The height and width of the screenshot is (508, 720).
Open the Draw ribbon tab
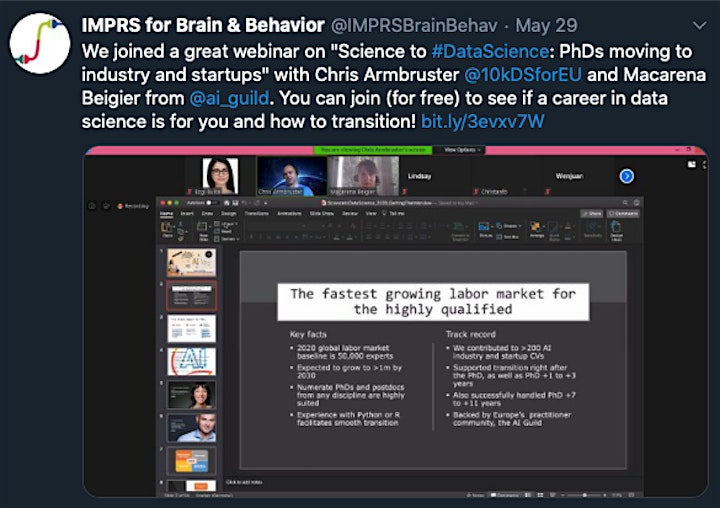pos(207,214)
